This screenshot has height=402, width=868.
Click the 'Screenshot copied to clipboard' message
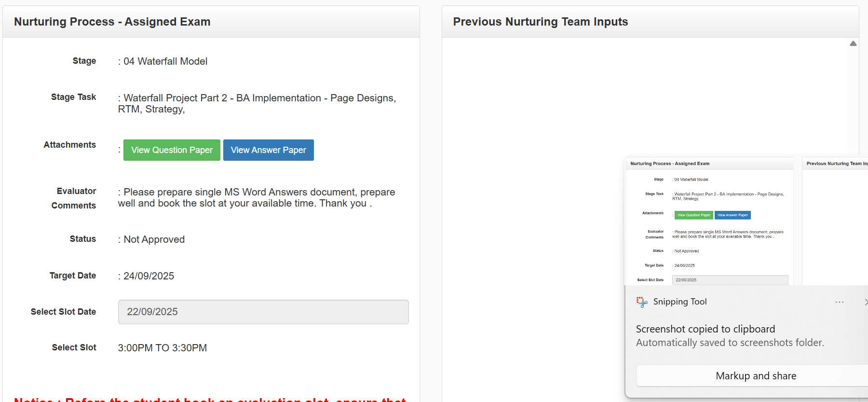coord(705,329)
